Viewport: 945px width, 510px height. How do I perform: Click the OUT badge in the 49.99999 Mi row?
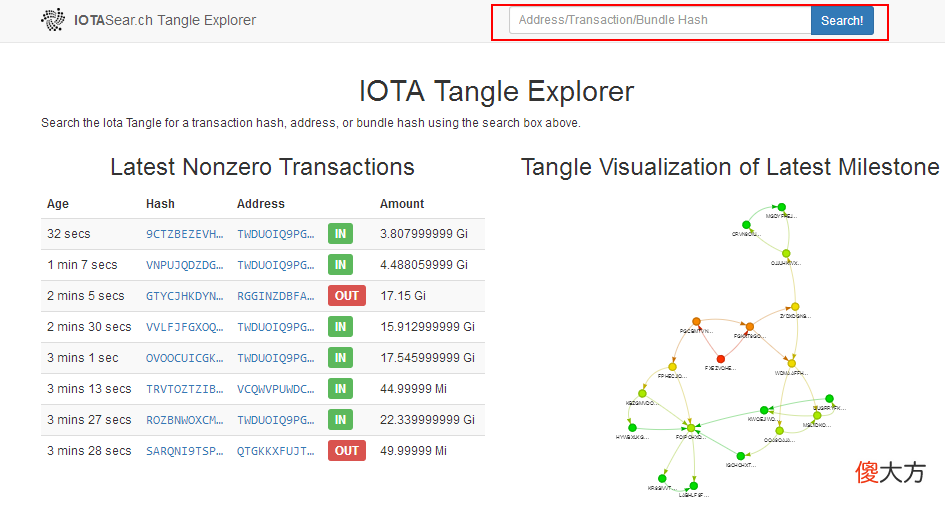pyautogui.click(x=347, y=451)
